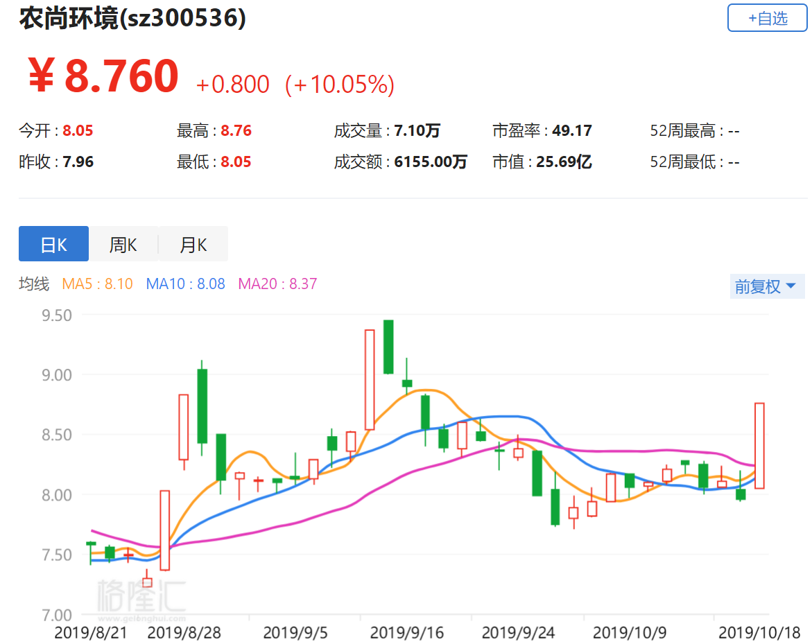Click the 52周最高 field

coord(694,130)
